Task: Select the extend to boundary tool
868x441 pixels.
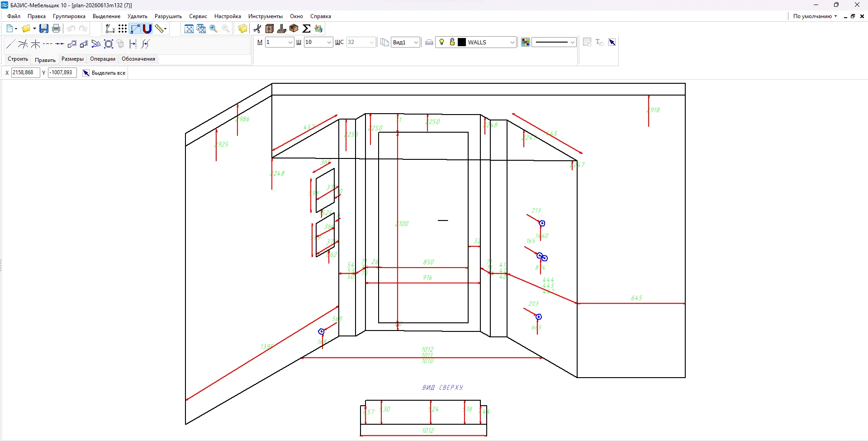Action: coord(35,44)
